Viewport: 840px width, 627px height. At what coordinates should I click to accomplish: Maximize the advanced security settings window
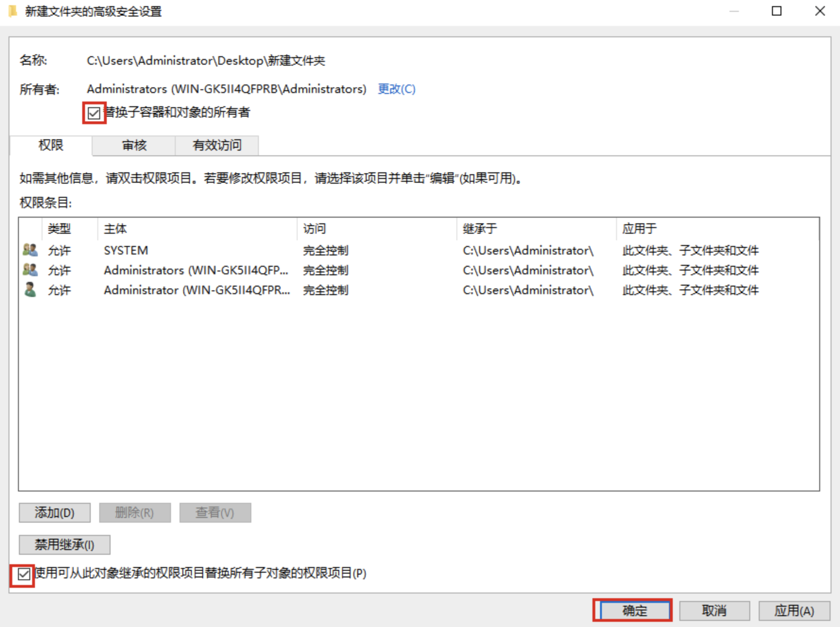(776, 11)
